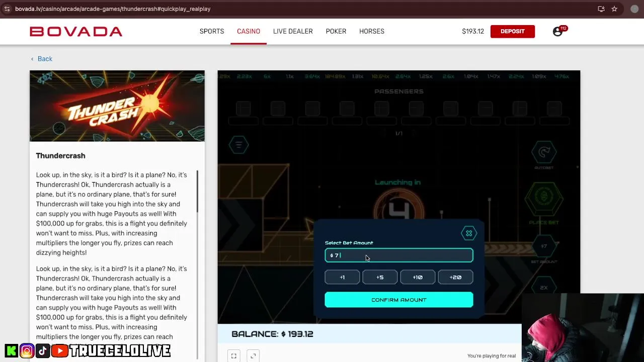Go to Live Dealer

tap(293, 31)
